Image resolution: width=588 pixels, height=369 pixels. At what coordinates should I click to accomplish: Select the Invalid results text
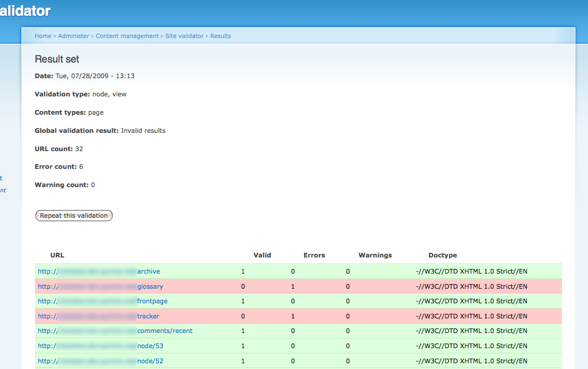click(143, 130)
